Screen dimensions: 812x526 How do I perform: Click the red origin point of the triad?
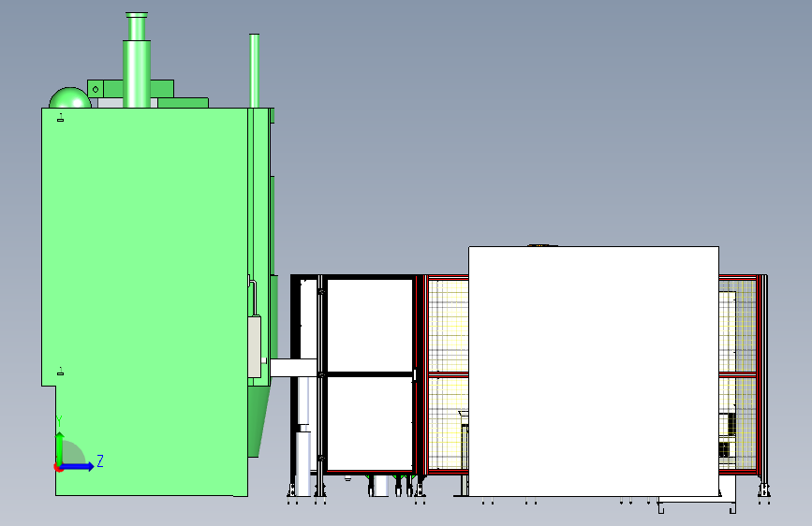pyautogui.click(x=57, y=467)
